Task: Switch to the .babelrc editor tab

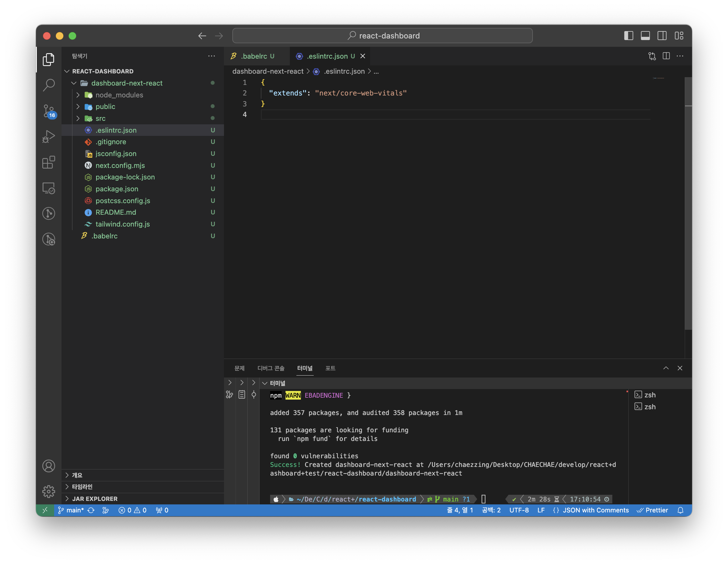Action: click(254, 56)
